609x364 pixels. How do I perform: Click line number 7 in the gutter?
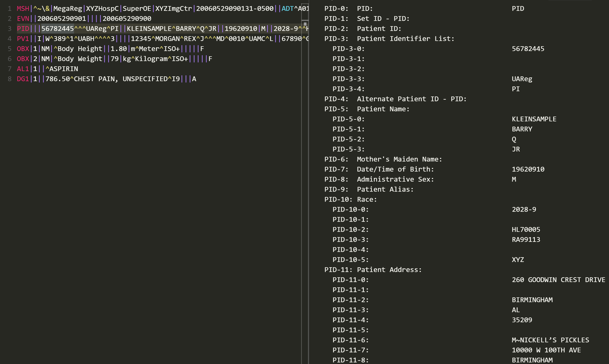[10, 69]
